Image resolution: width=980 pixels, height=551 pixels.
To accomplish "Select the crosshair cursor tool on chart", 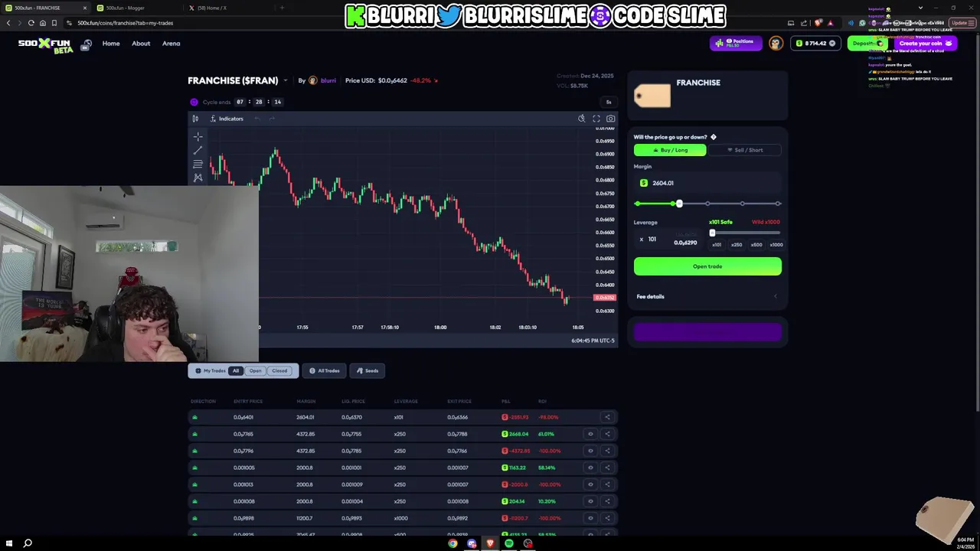I will [198, 137].
